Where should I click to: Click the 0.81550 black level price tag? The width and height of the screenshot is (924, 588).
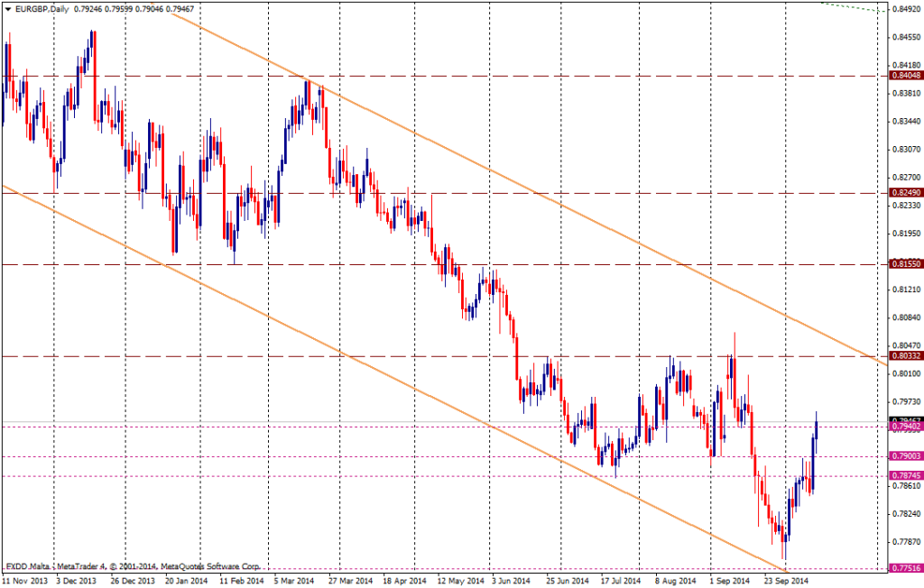tap(906, 264)
